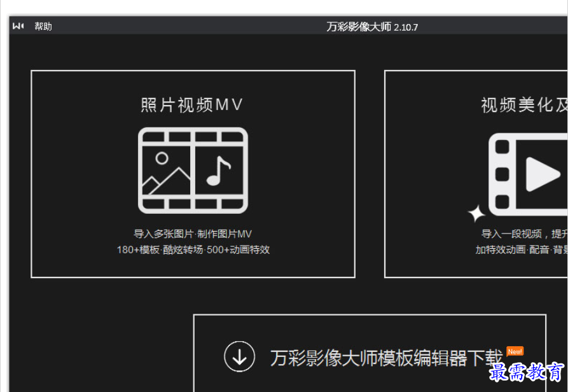
Task: Click the video play filmstrip icon
Action: (528, 174)
